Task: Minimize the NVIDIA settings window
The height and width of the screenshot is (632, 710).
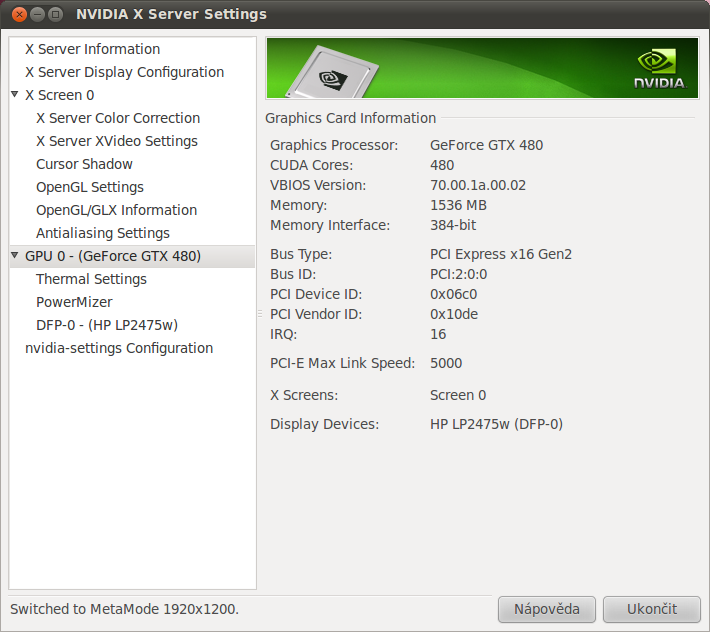Action: coord(37,14)
